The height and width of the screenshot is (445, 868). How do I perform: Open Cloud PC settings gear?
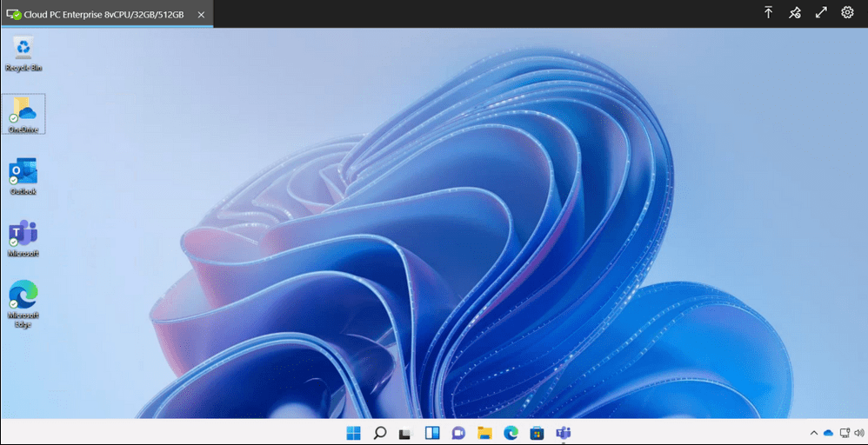pos(847,13)
